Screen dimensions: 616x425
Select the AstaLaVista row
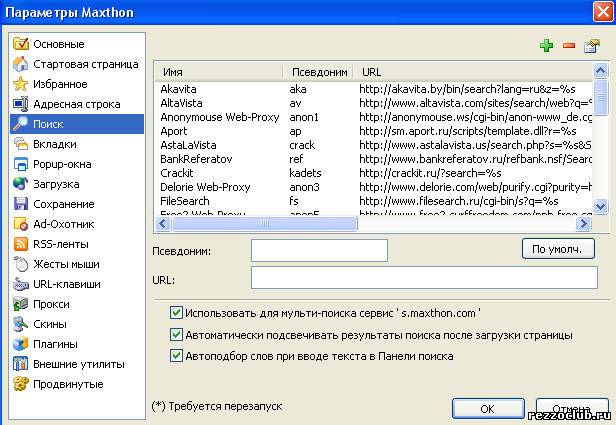coord(374,145)
